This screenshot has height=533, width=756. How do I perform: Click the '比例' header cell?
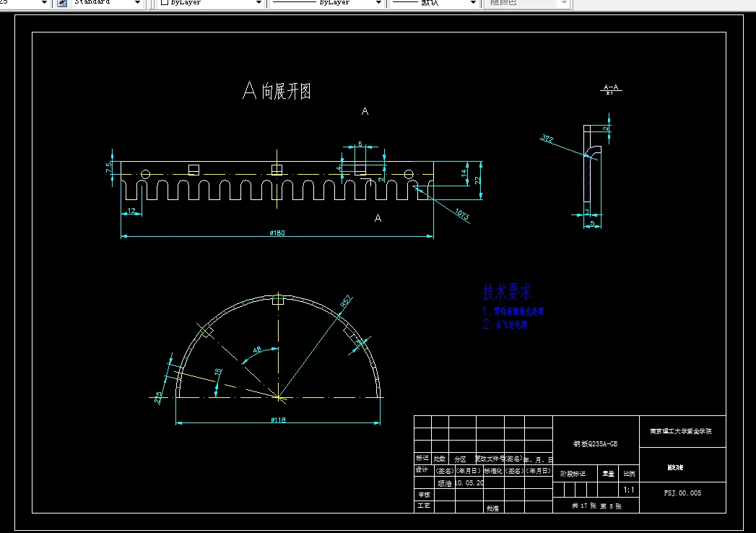(x=629, y=474)
